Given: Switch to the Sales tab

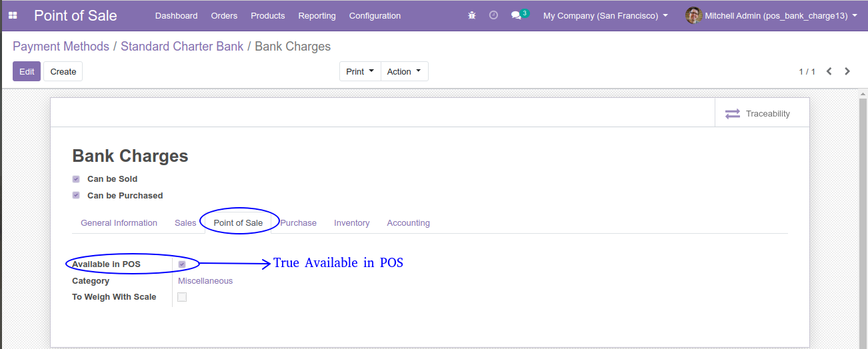Looking at the screenshot, I should pyautogui.click(x=185, y=223).
